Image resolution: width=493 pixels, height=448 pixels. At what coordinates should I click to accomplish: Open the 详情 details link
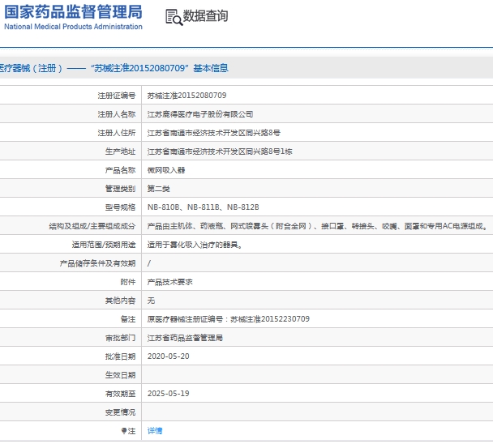pos(155,431)
